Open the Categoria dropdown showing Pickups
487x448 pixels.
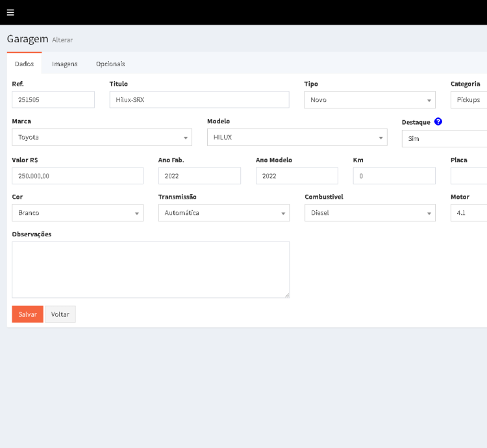[468, 100]
